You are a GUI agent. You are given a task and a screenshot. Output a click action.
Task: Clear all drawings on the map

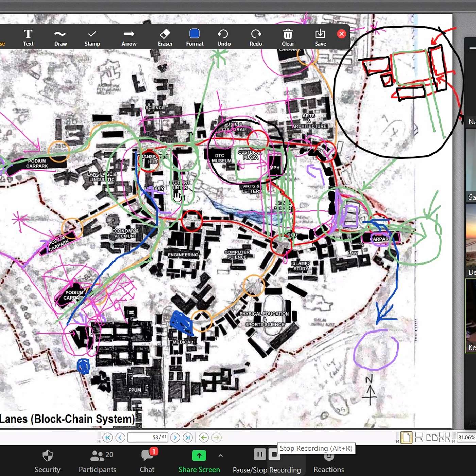click(x=288, y=37)
